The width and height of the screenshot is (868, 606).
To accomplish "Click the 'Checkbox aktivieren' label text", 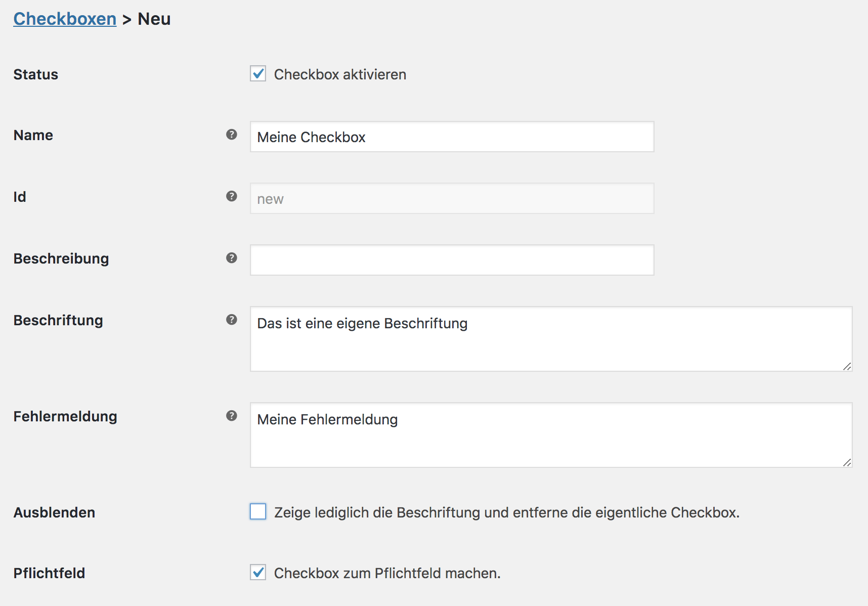I will 340,74.
